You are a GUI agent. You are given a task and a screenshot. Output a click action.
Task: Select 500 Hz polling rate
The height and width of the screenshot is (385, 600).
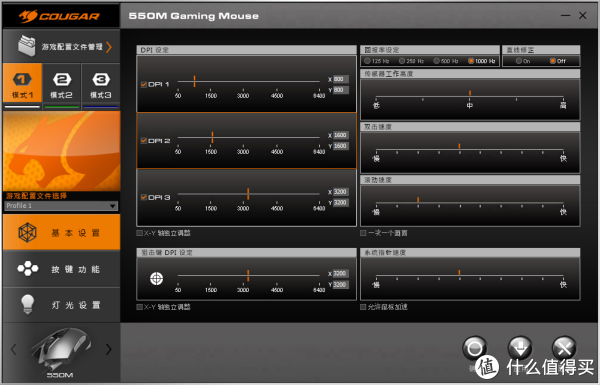coord(436,61)
